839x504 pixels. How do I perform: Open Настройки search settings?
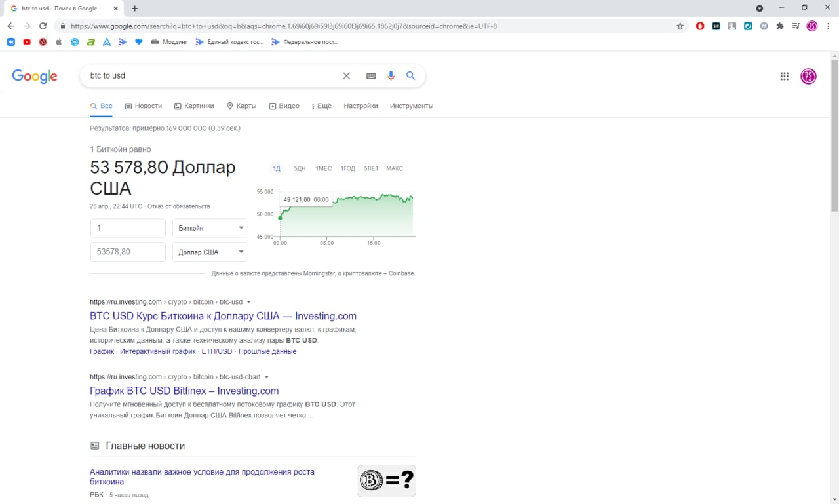click(361, 106)
